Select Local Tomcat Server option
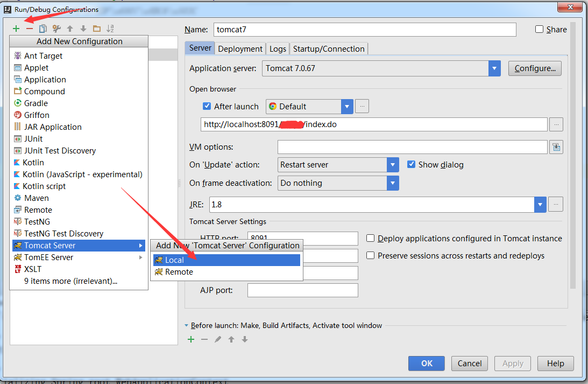Screen dimensions: 588x384 (227, 260)
